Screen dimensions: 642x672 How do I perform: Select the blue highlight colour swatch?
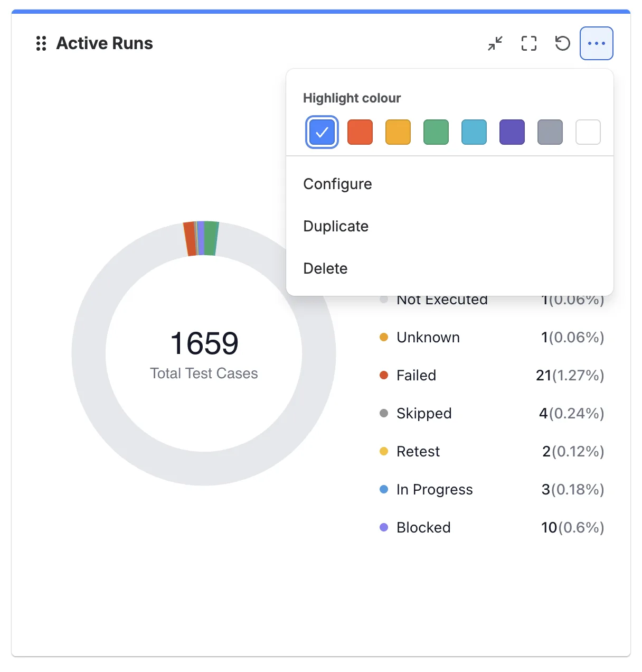click(322, 132)
